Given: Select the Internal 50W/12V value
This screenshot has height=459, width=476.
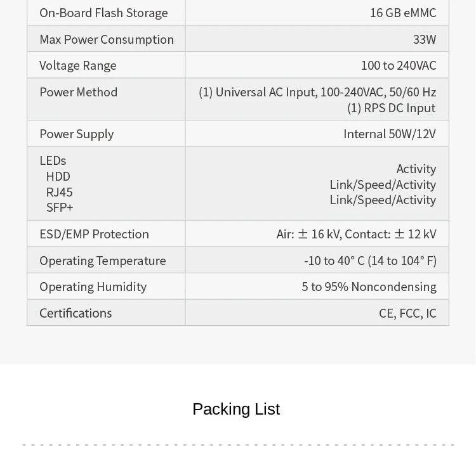Looking at the screenshot, I should click(x=390, y=134).
